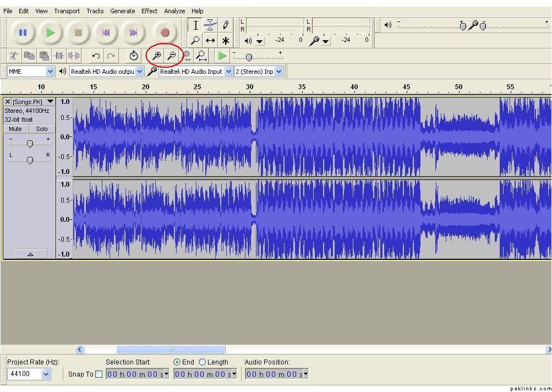552x392 pixels.
Task: Click the Zoom Out magnifier icon
Action: click(172, 56)
